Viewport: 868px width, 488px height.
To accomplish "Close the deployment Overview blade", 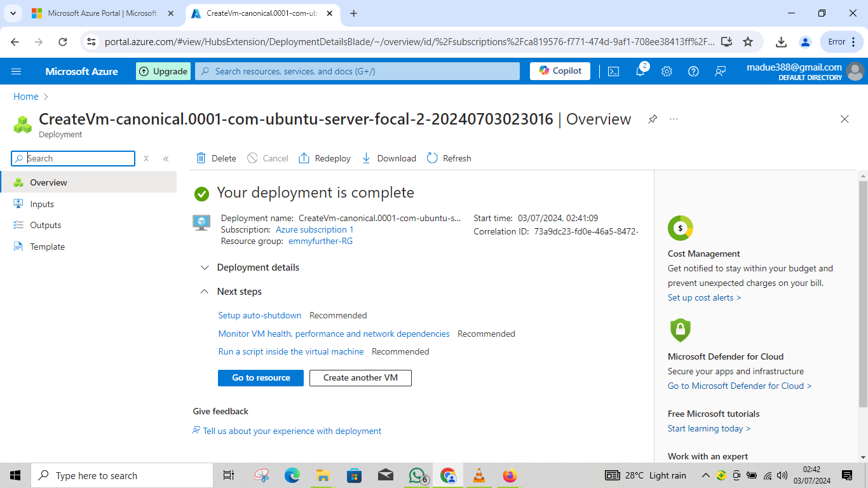I will click(844, 119).
